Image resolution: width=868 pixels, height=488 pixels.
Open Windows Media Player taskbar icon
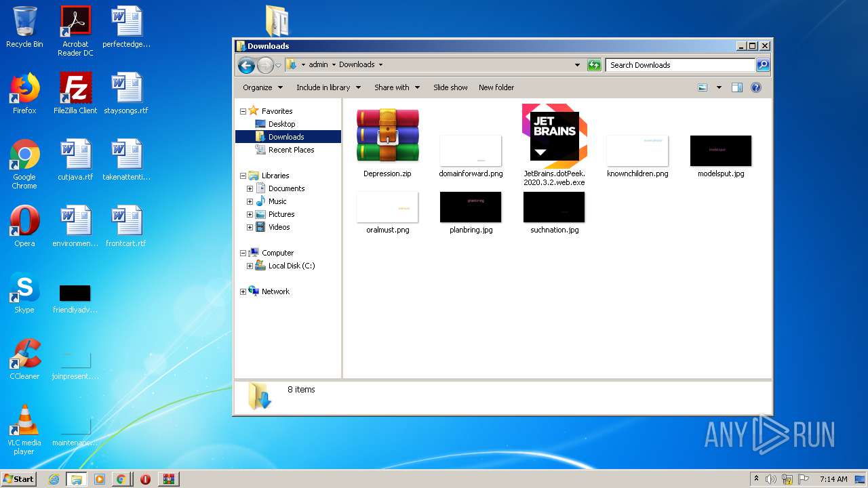tap(99, 479)
